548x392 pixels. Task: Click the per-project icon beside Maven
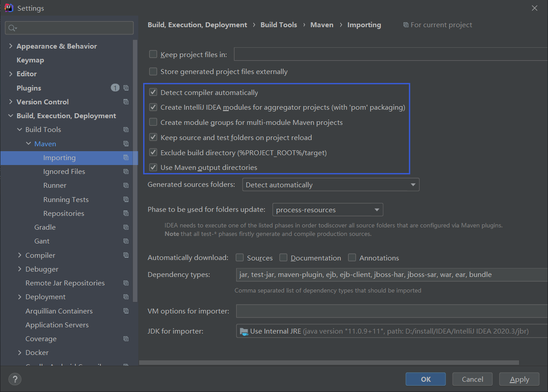pyautogui.click(x=126, y=144)
